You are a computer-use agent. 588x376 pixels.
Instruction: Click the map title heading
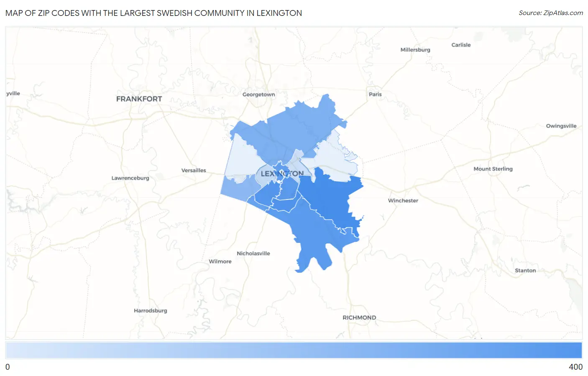153,13
